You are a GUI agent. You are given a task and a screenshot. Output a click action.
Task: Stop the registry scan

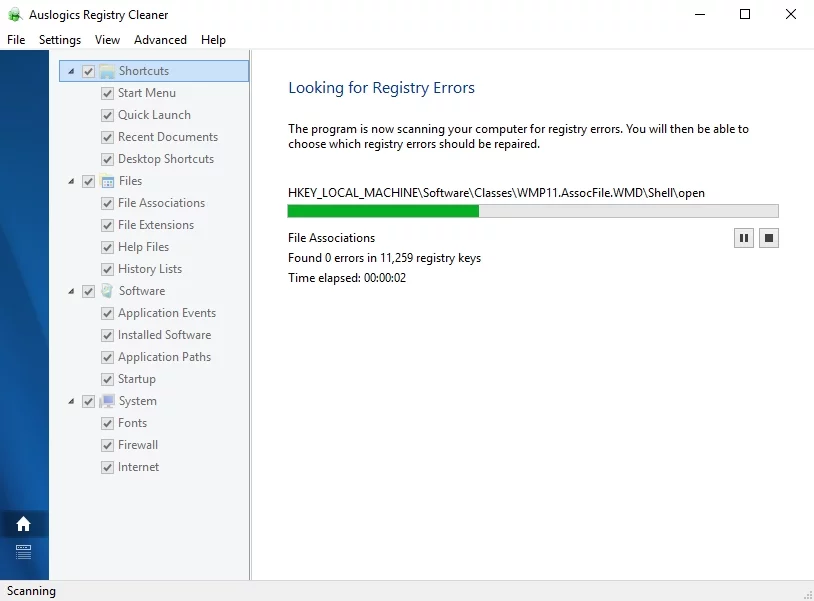click(x=769, y=238)
